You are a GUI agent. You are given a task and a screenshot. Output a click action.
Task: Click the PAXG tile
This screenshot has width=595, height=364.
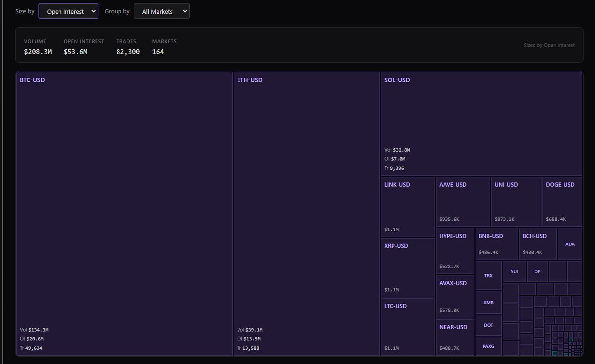(x=488, y=346)
